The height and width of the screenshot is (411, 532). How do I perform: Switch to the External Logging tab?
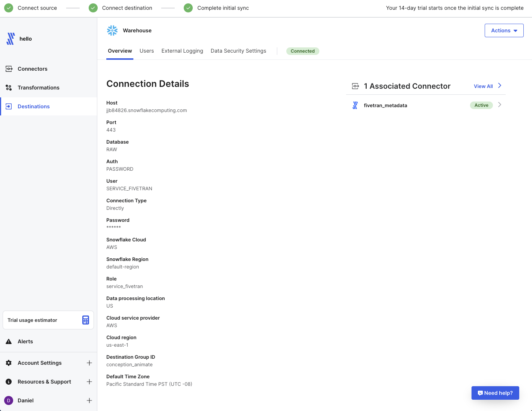click(182, 51)
